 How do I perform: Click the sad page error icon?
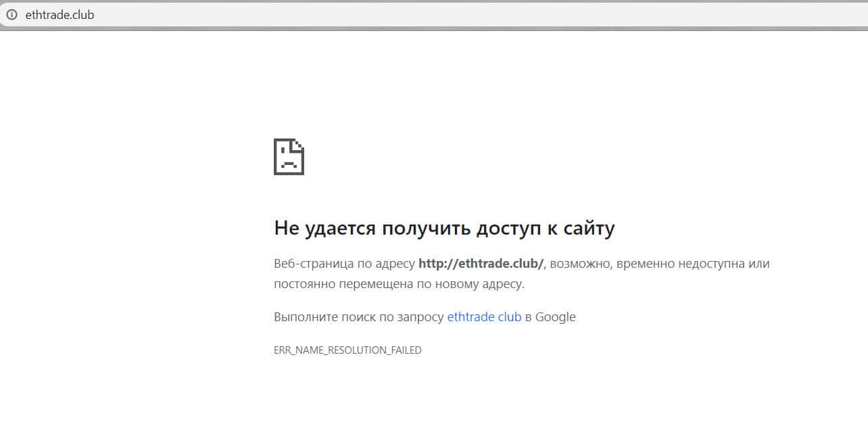point(289,156)
